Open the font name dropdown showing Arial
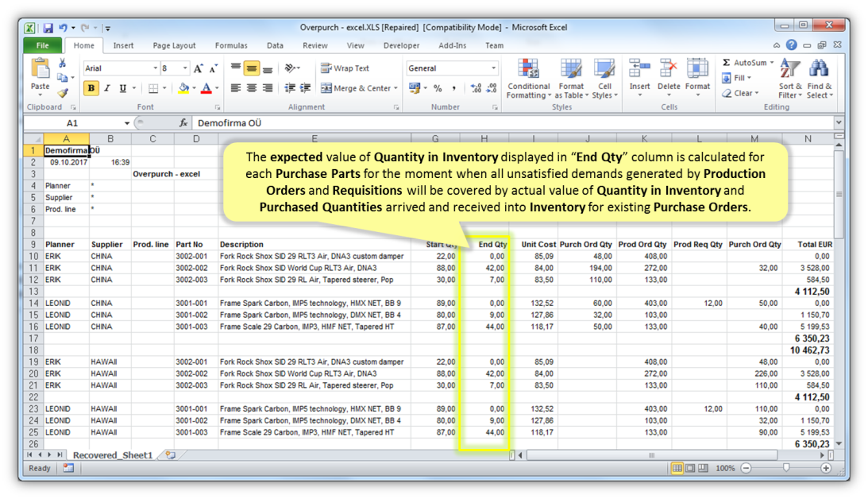 154,68
